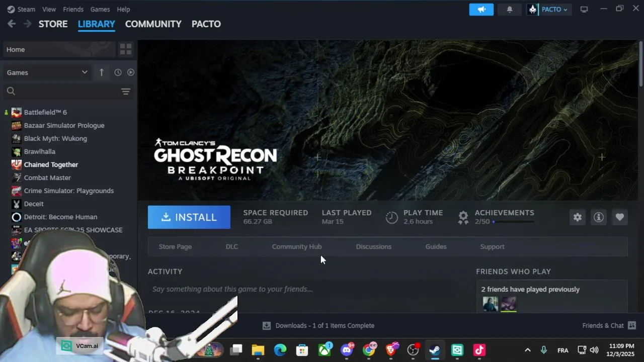Open the Community Hub link
The height and width of the screenshot is (362, 644).
point(297,247)
